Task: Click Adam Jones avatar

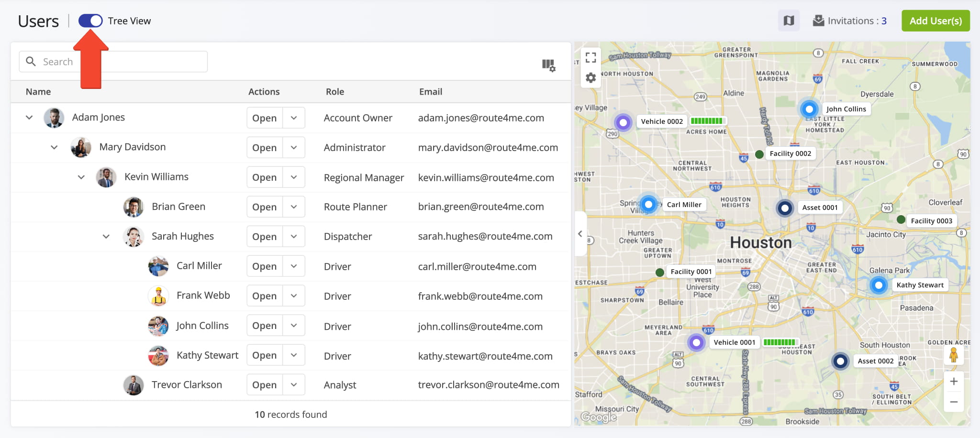Action: tap(54, 118)
